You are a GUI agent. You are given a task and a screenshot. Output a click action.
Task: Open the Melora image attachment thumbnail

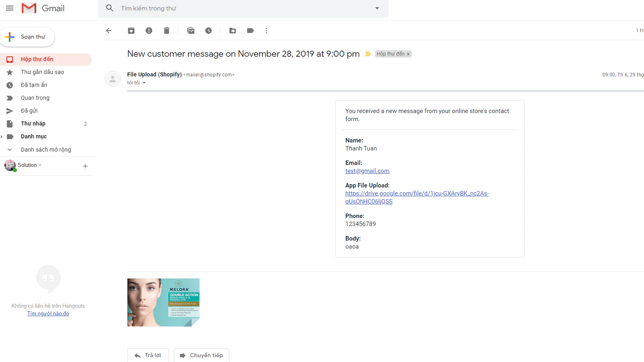tap(163, 302)
